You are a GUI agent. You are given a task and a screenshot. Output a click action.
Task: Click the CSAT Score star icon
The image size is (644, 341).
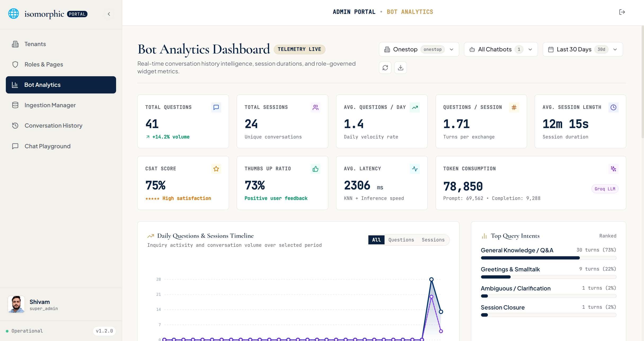click(x=216, y=169)
